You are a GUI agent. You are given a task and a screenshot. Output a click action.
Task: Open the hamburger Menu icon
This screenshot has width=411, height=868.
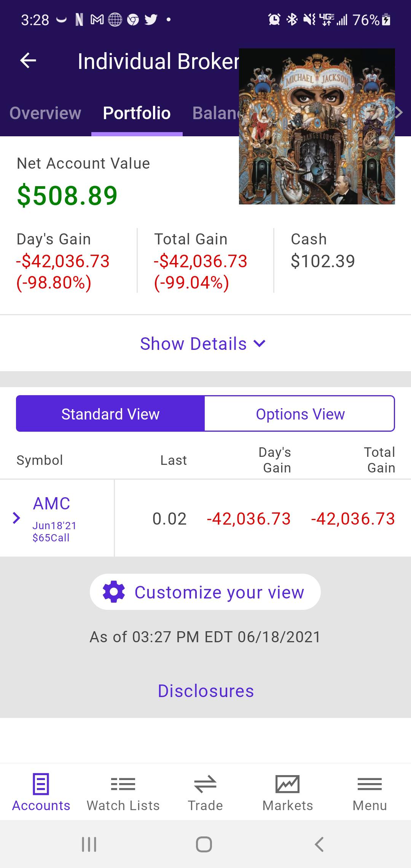(x=370, y=784)
